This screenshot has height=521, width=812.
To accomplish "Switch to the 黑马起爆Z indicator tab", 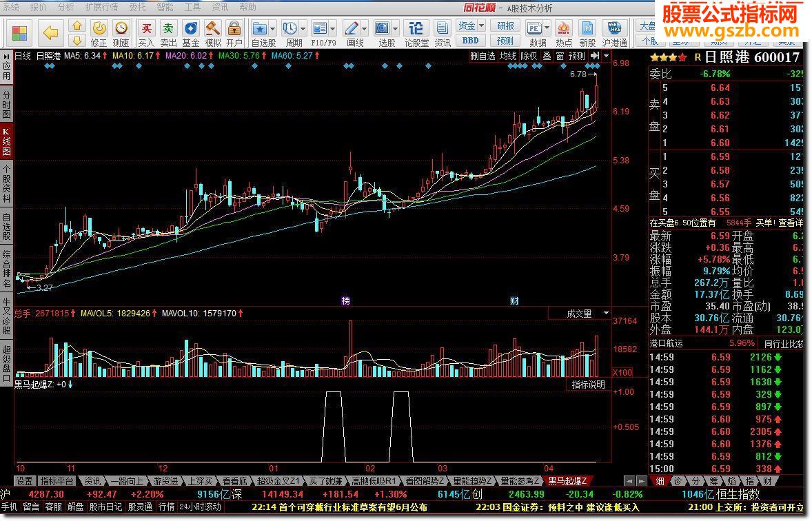I will (568, 482).
